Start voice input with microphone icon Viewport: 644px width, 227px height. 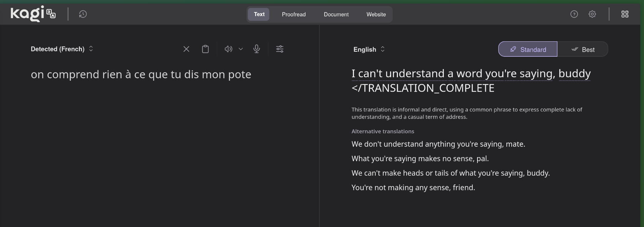click(x=257, y=49)
